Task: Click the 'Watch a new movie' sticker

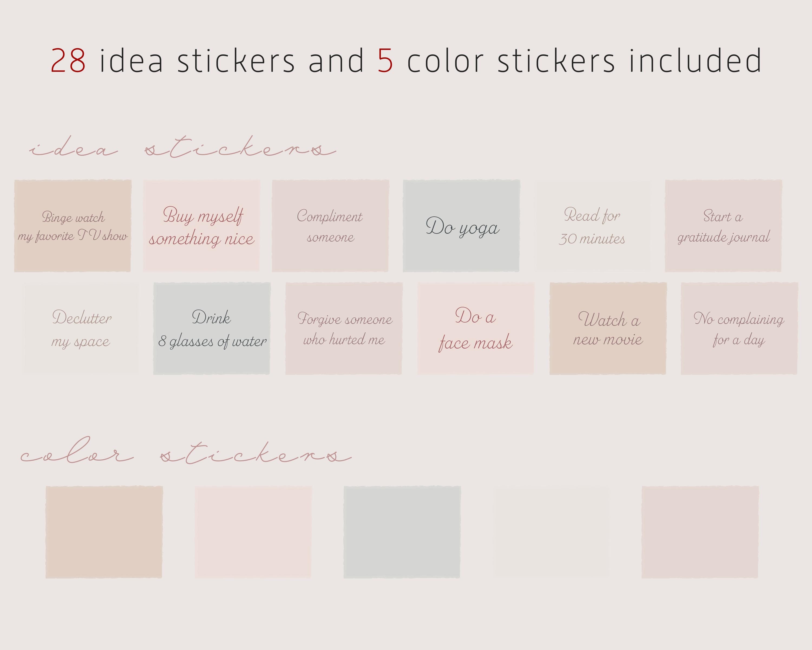Action: [608, 328]
